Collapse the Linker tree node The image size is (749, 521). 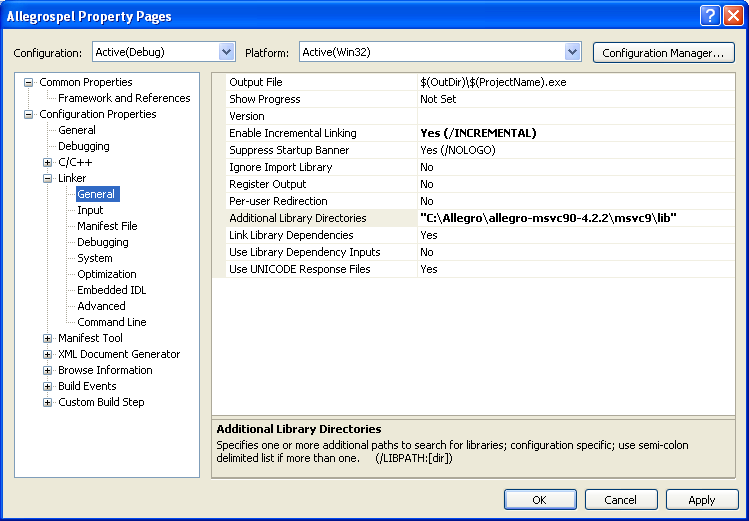tap(47, 179)
